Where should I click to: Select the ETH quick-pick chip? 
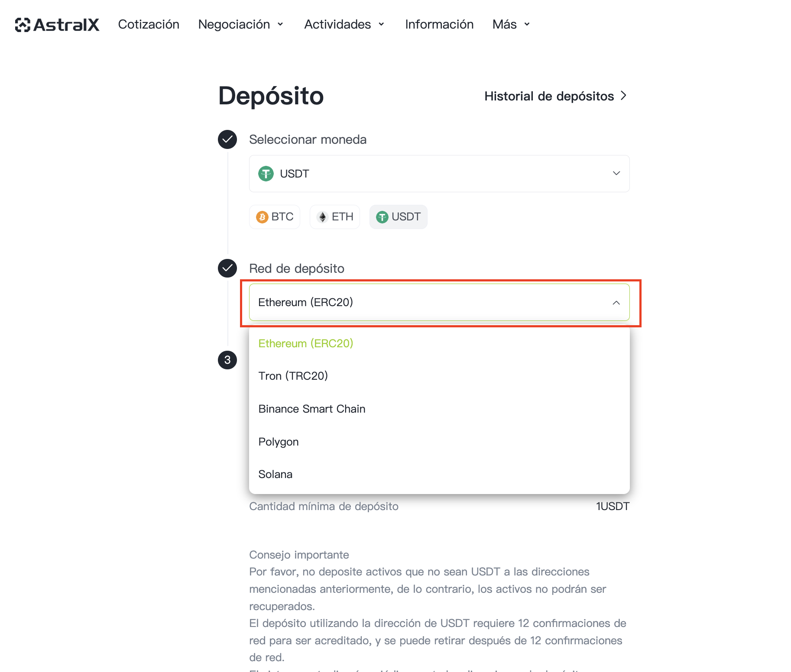(x=335, y=217)
